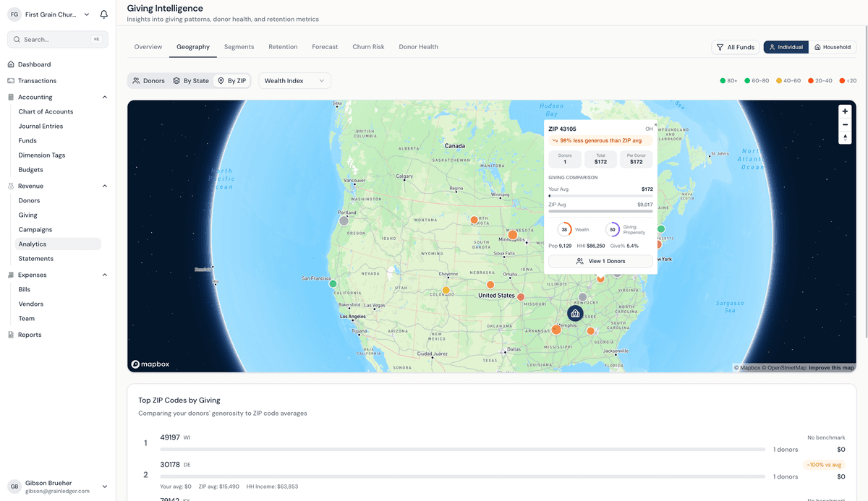Switch map view to By State
Image resolution: width=868 pixels, height=501 pixels.
coord(190,81)
